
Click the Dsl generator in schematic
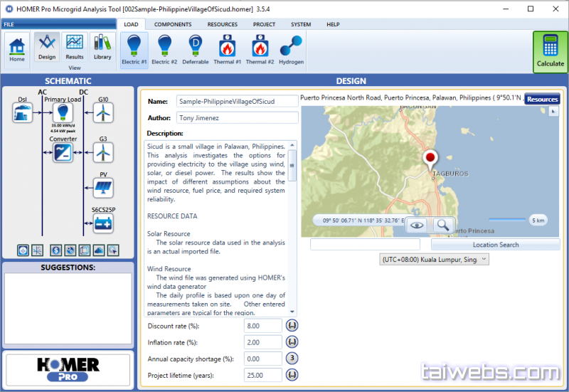(x=23, y=112)
